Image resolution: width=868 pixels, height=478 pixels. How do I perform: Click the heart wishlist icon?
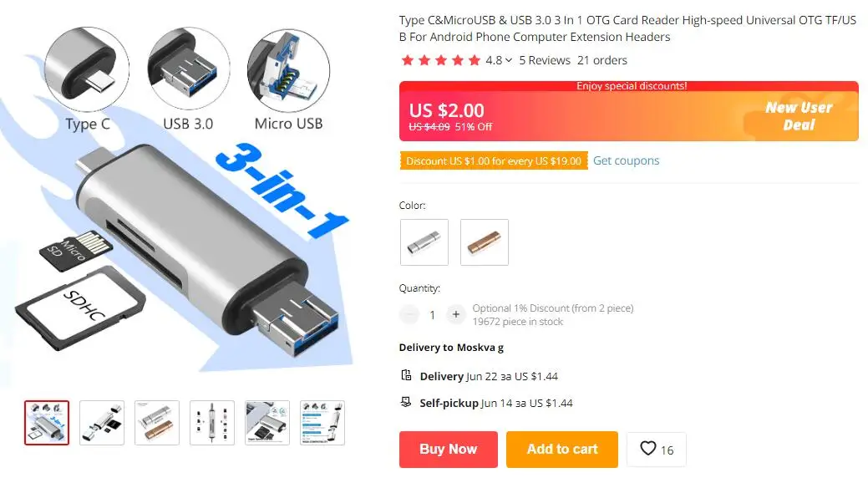coord(647,448)
